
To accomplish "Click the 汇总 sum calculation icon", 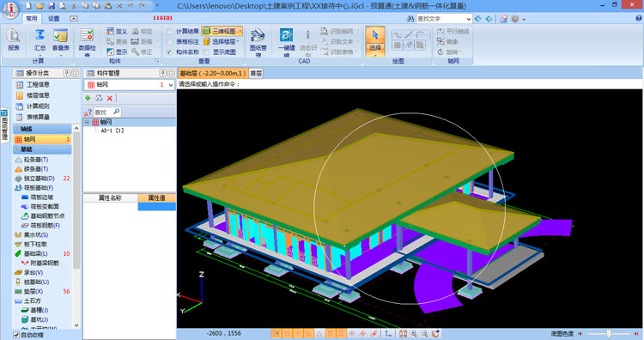I will coord(39,40).
